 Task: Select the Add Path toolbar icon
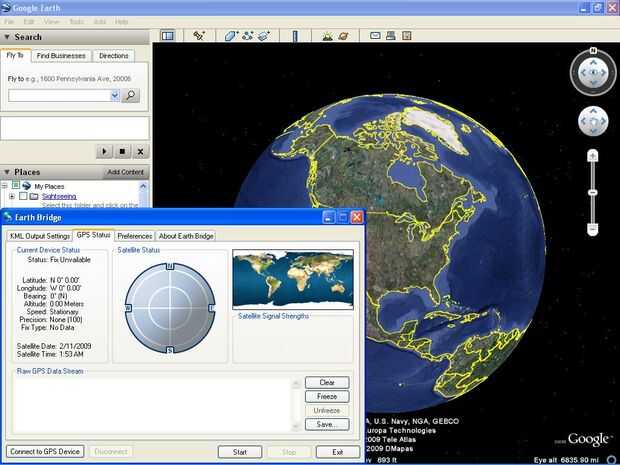coord(248,36)
